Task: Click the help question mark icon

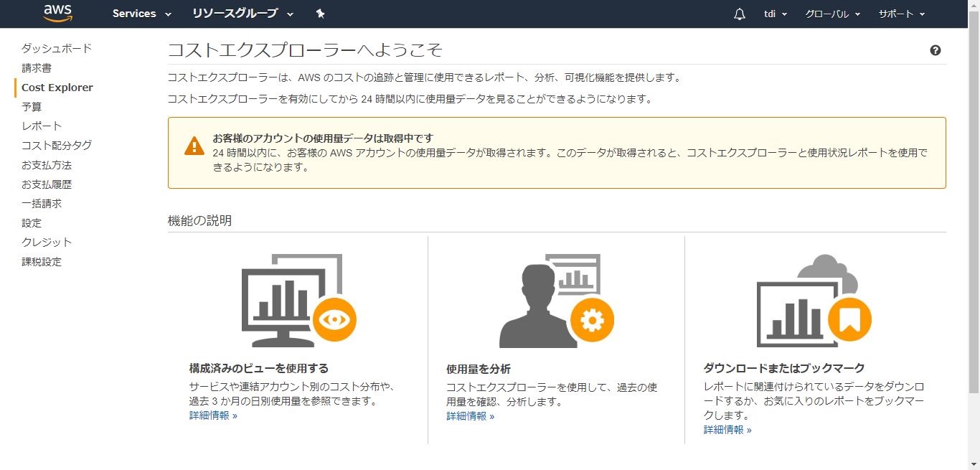Action: coord(935,50)
